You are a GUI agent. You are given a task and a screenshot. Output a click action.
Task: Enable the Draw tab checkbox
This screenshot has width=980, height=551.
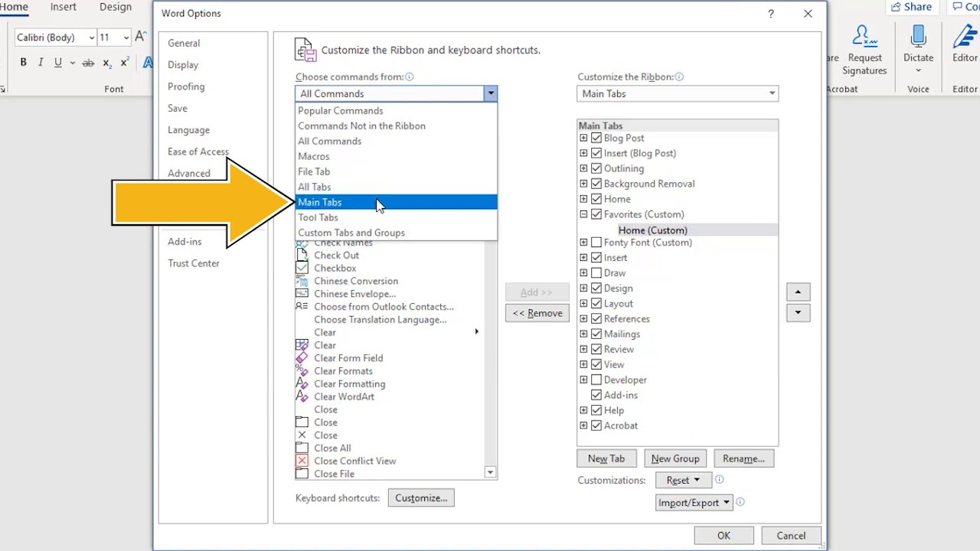coord(596,273)
